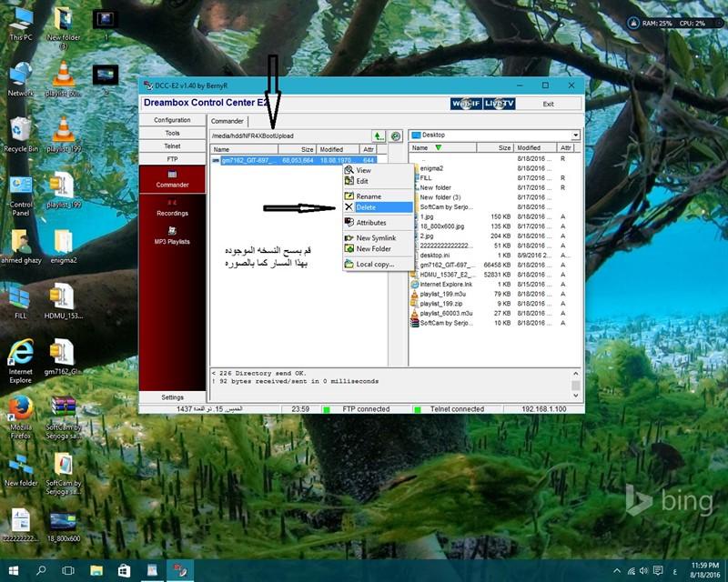The height and width of the screenshot is (582, 728).
Task: Choose Edit from the context menu
Action: (378, 181)
